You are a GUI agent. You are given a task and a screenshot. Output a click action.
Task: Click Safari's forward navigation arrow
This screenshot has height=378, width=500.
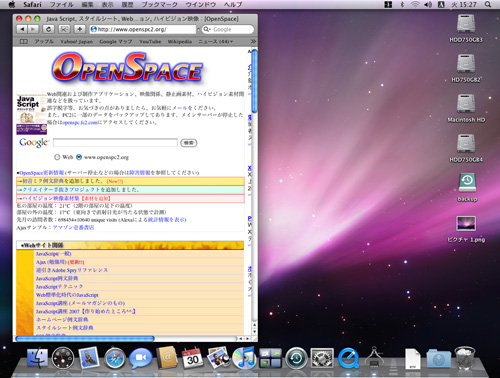(33, 29)
